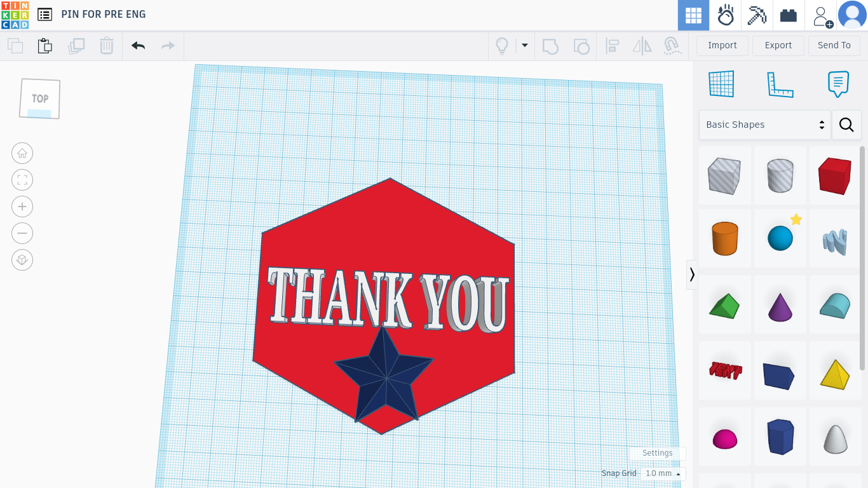The height and width of the screenshot is (488, 868).
Task: Open the Notes tool
Action: point(839,84)
